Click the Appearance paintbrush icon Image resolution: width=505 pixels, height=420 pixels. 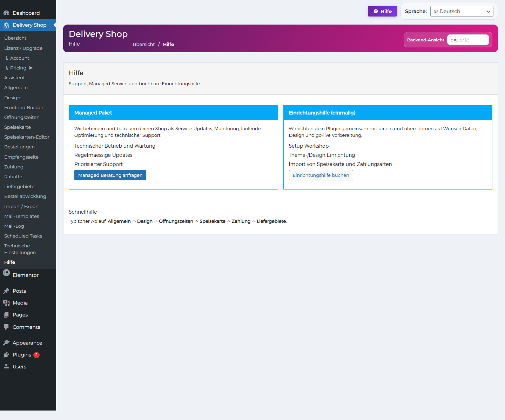click(x=6, y=343)
